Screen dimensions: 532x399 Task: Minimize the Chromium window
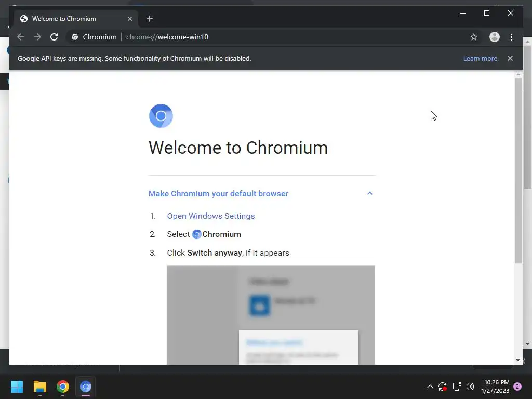point(463,13)
